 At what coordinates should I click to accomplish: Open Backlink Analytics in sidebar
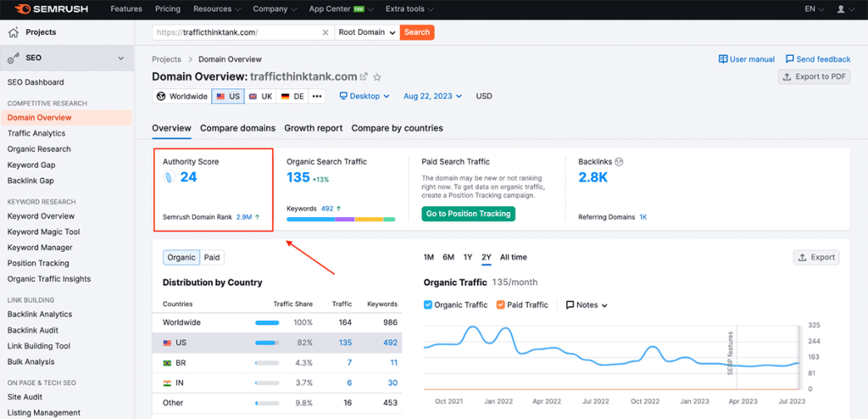40,314
